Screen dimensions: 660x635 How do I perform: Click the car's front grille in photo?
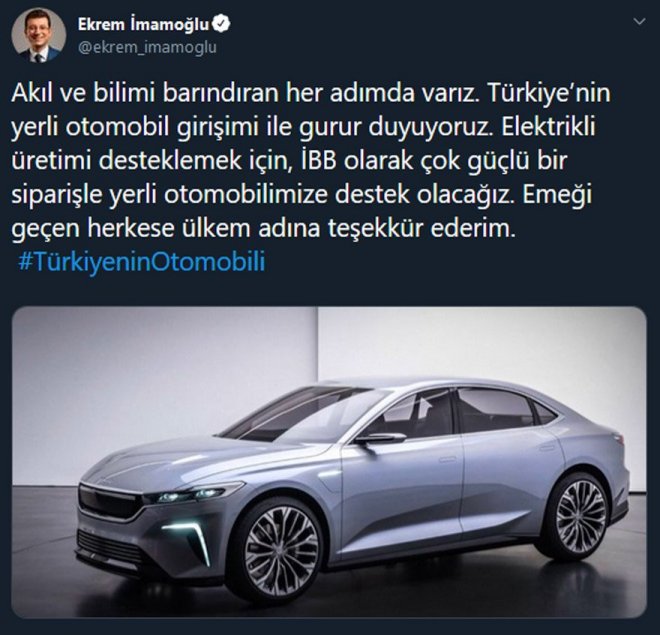(x=111, y=502)
